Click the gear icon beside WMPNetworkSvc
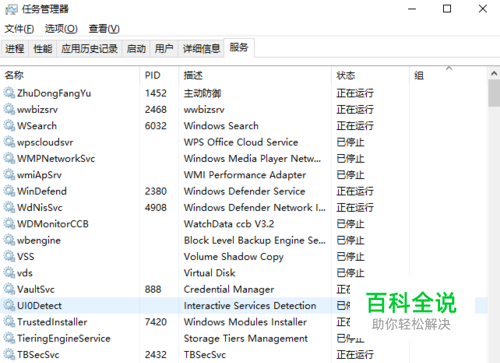 (9, 158)
